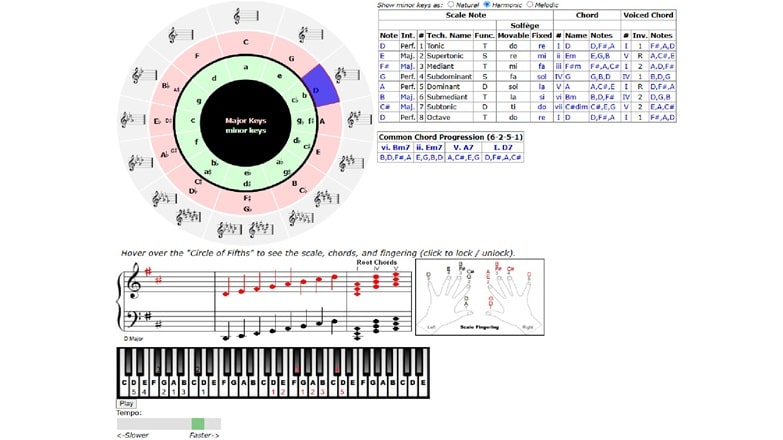Click the a minor inner segment
783x440 pixels.
(245, 67)
